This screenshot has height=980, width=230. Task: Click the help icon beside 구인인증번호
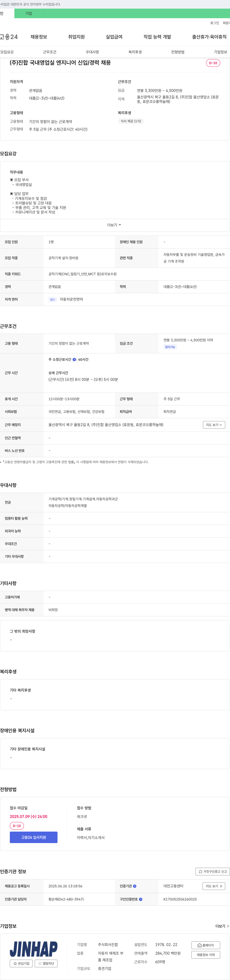coord(140,899)
